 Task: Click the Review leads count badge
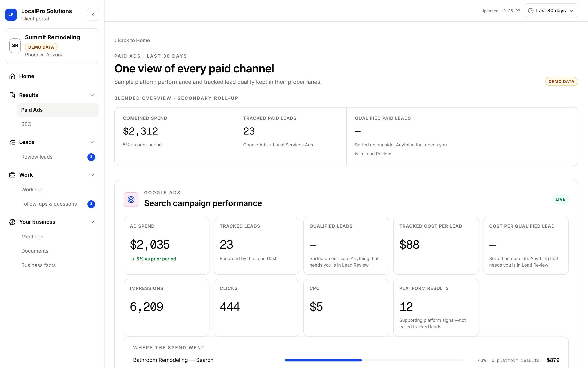tap(91, 157)
